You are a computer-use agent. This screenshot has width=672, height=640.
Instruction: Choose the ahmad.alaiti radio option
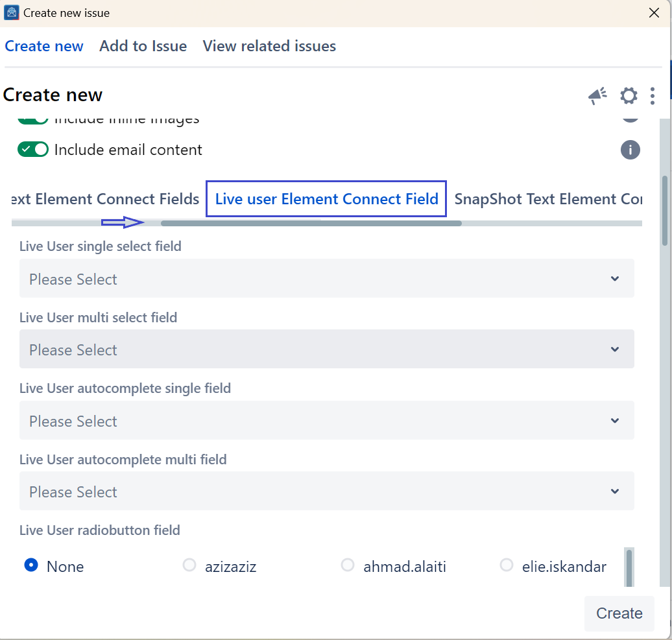coord(348,565)
